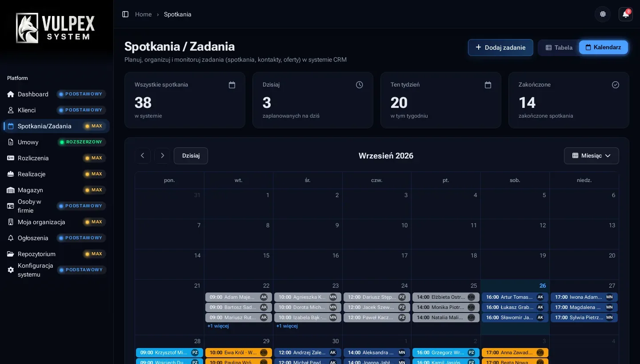Click the Konfiguracja systemu gear icon
Screen dimensions: 640x364
coord(11,270)
